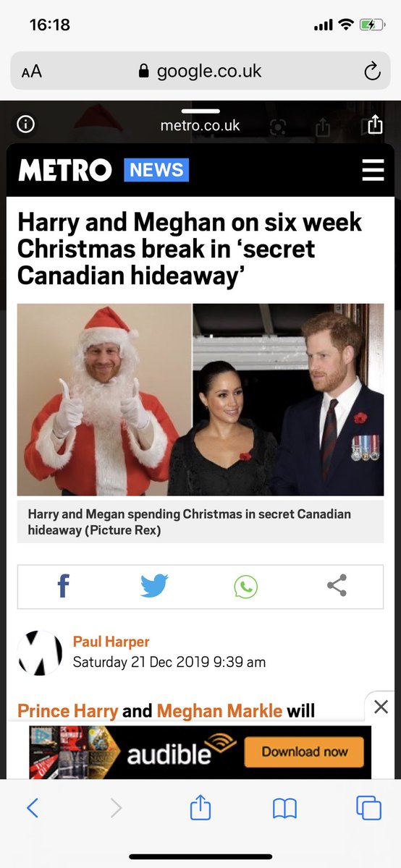Tap the Download now button

pos(305,752)
